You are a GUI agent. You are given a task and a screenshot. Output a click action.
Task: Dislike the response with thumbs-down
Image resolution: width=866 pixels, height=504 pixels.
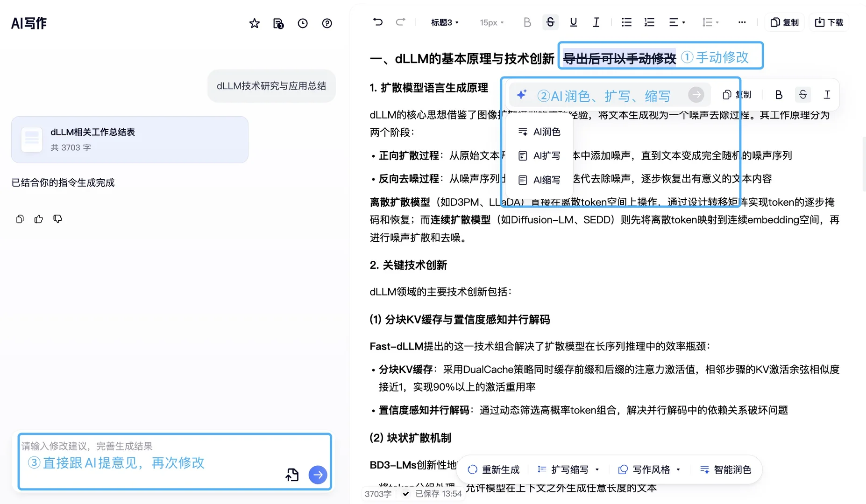(57, 219)
